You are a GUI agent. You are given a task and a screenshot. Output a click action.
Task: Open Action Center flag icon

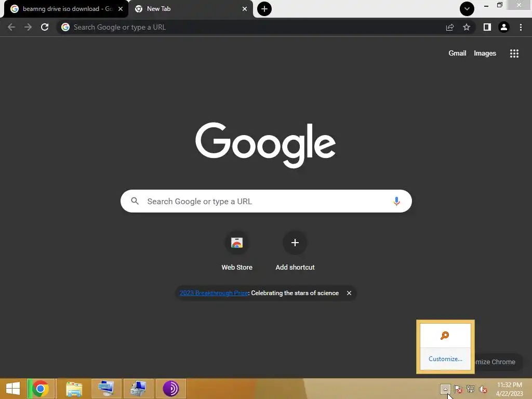(458, 389)
